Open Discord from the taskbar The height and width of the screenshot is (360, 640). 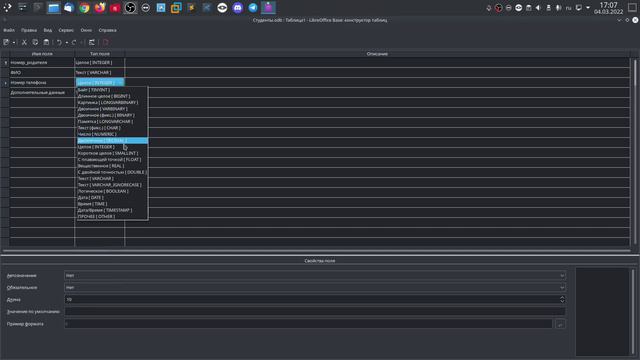pos(238,7)
